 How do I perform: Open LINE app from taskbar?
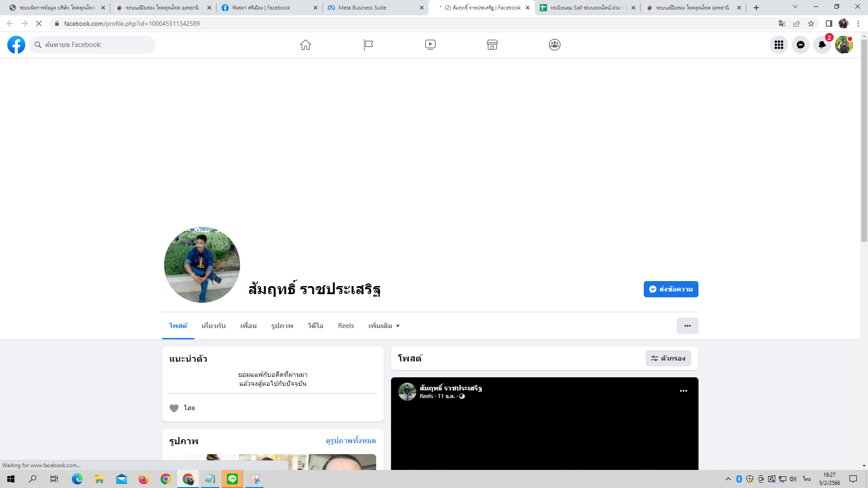tap(232, 479)
